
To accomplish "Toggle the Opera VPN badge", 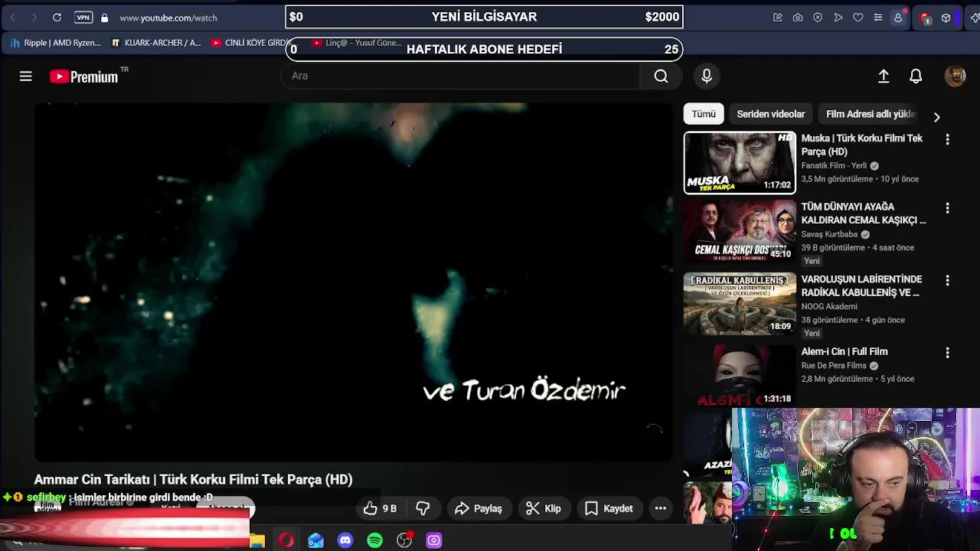I will pos(83,18).
